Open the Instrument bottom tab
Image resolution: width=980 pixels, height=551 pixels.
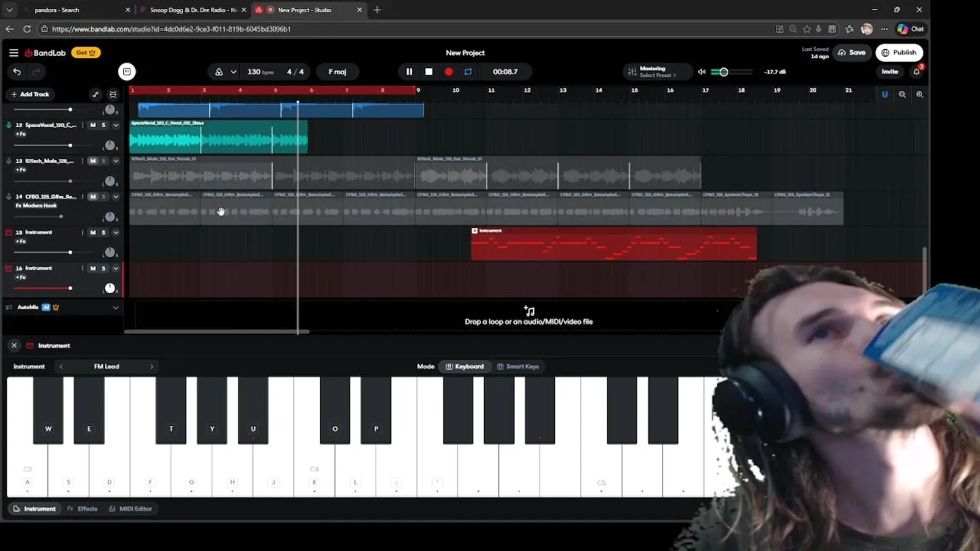34,509
